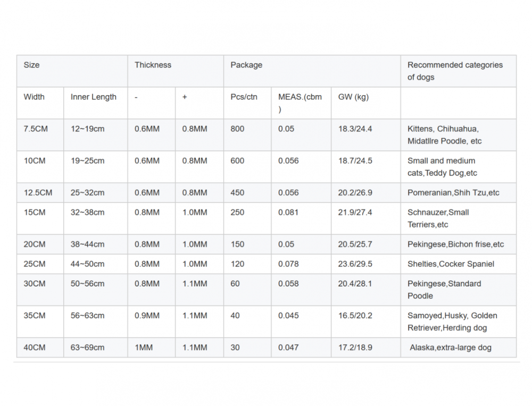Select the '25~32cm' inner length cell
The height and width of the screenshot is (406, 532).
tap(96, 192)
